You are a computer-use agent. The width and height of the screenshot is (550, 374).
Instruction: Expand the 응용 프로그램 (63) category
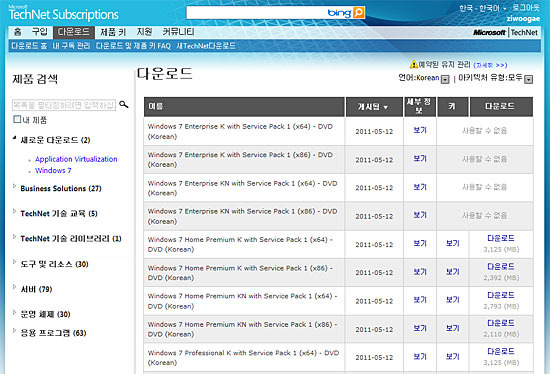[14, 330]
